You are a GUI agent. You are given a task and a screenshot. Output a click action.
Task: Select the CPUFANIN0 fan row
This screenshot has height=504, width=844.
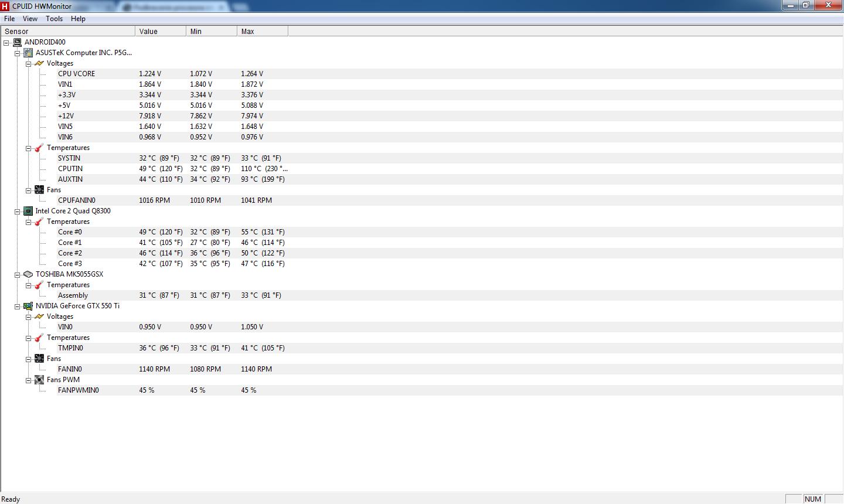tap(450, 200)
